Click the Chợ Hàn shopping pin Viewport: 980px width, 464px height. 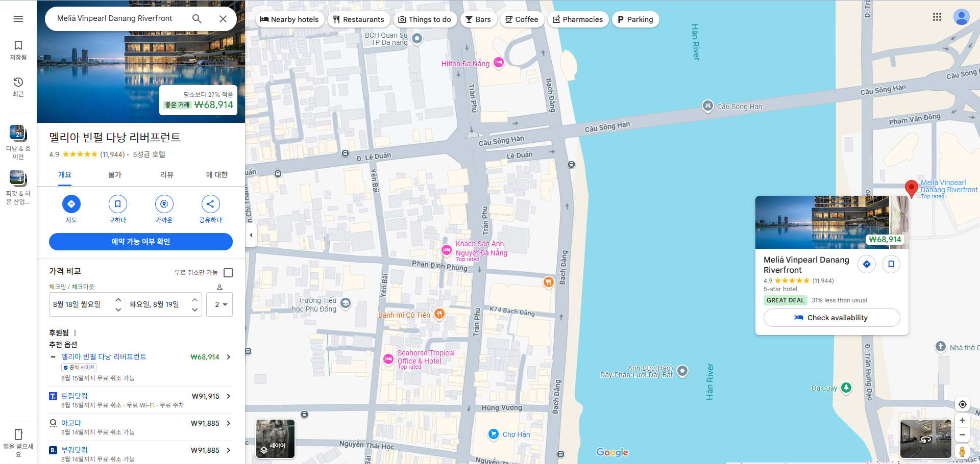click(494, 434)
